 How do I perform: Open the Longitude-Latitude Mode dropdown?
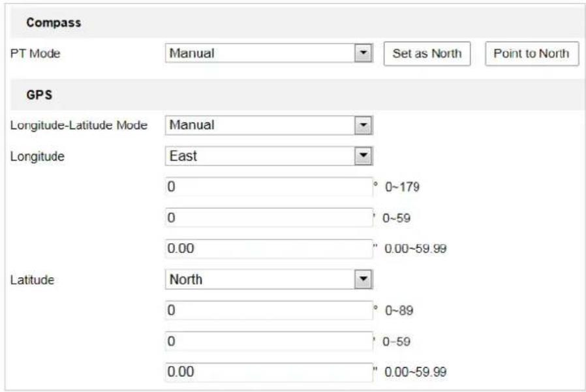[269, 125]
